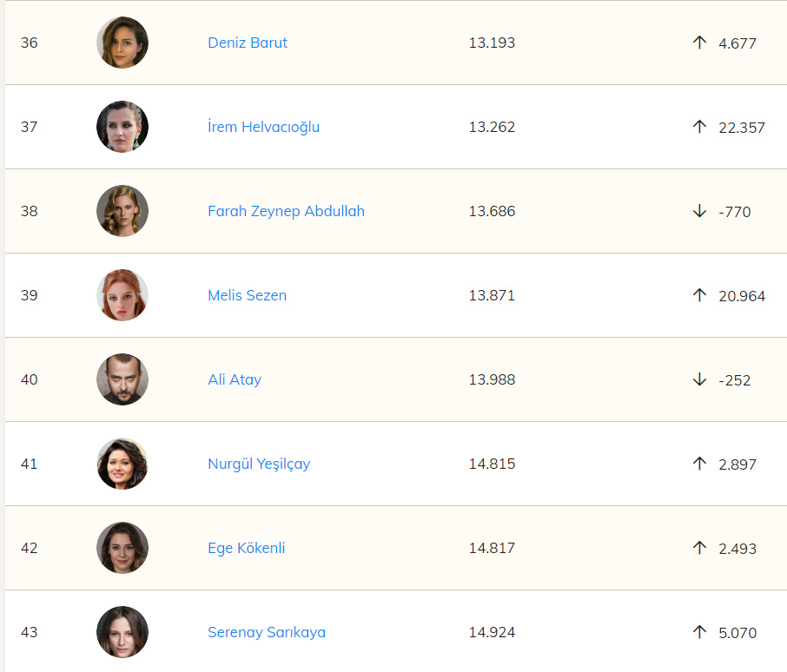Click the up arrow beside 20.964
787x672 pixels.
(x=699, y=295)
